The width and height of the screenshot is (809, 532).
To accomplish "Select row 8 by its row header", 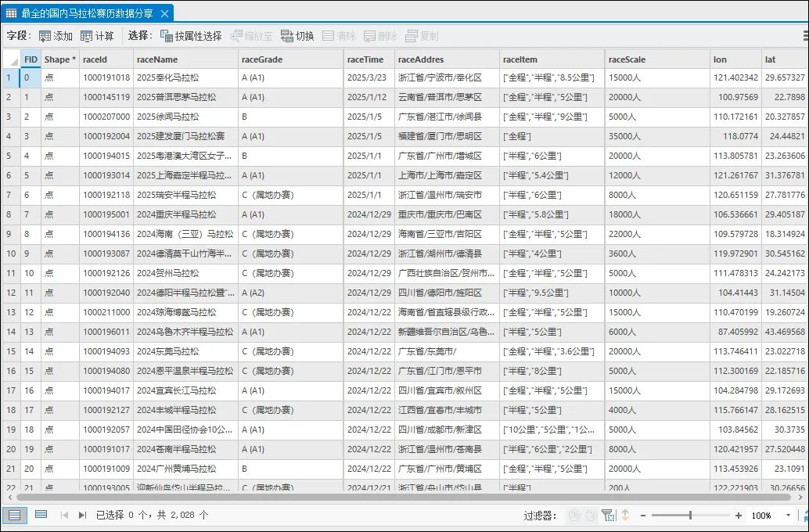I will point(12,214).
